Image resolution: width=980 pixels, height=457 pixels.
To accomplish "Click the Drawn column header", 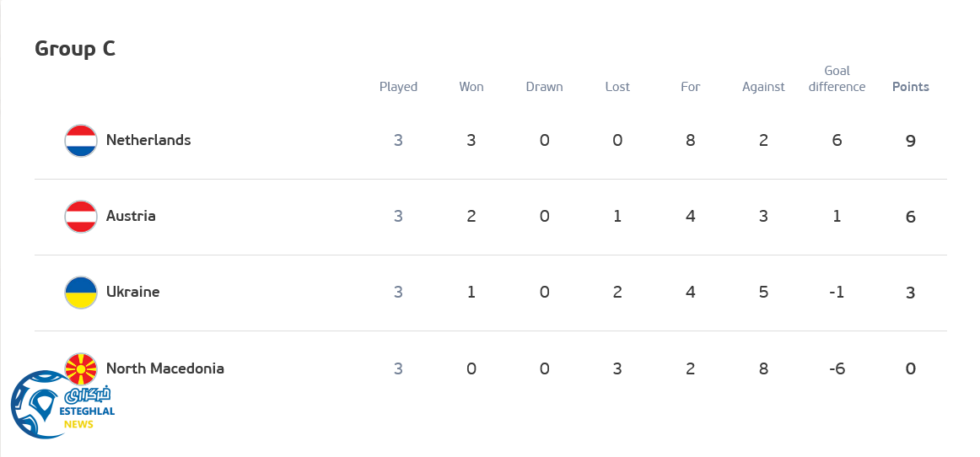I will click(544, 87).
